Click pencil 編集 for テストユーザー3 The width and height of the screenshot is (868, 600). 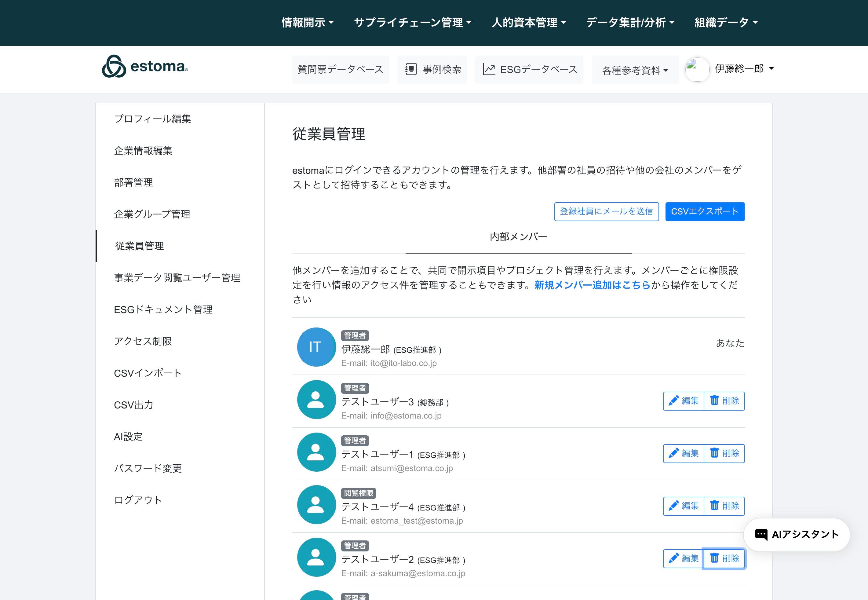pyautogui.click(x=683, y=401)
